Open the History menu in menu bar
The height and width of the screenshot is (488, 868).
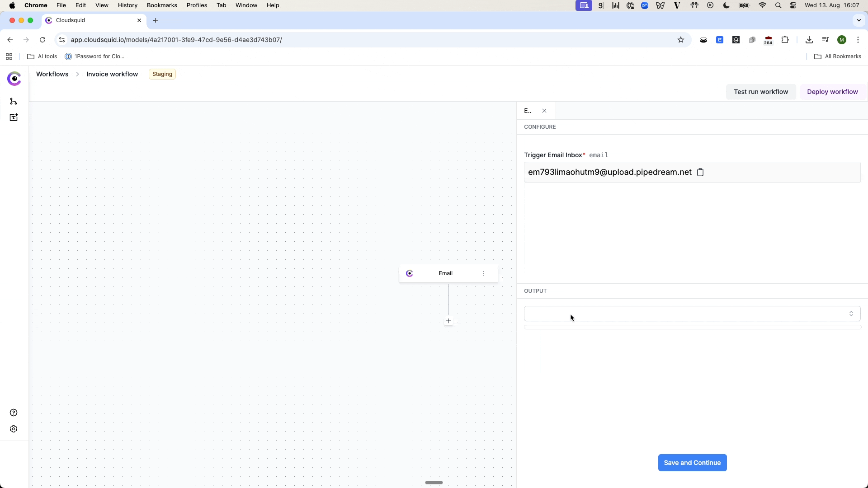pyautogui.click(x=127, y=5)
